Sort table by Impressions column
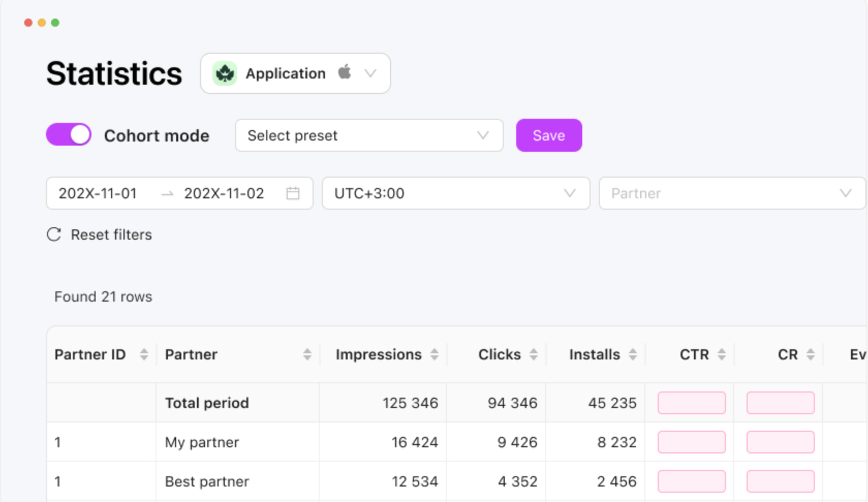This screenshot has height=502, width=868. pyautogui.click(x=435, y=354)
